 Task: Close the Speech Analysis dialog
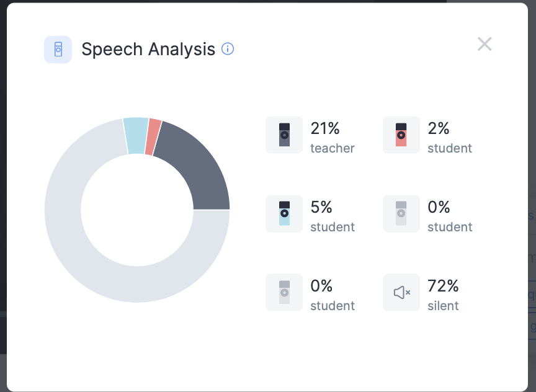(485, 44)
